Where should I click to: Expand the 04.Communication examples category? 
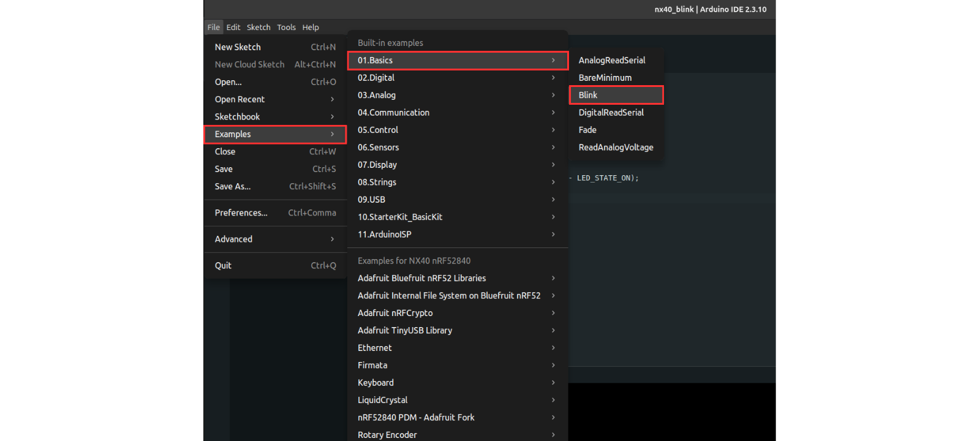pyautogui.click(x=458, y=113)
